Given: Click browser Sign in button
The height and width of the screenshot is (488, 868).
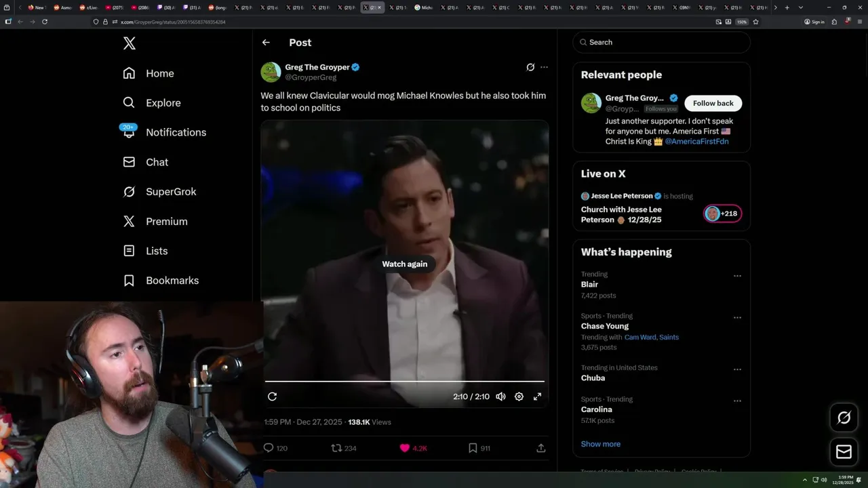Looking at the screenshot, I should tap(814, 22).
